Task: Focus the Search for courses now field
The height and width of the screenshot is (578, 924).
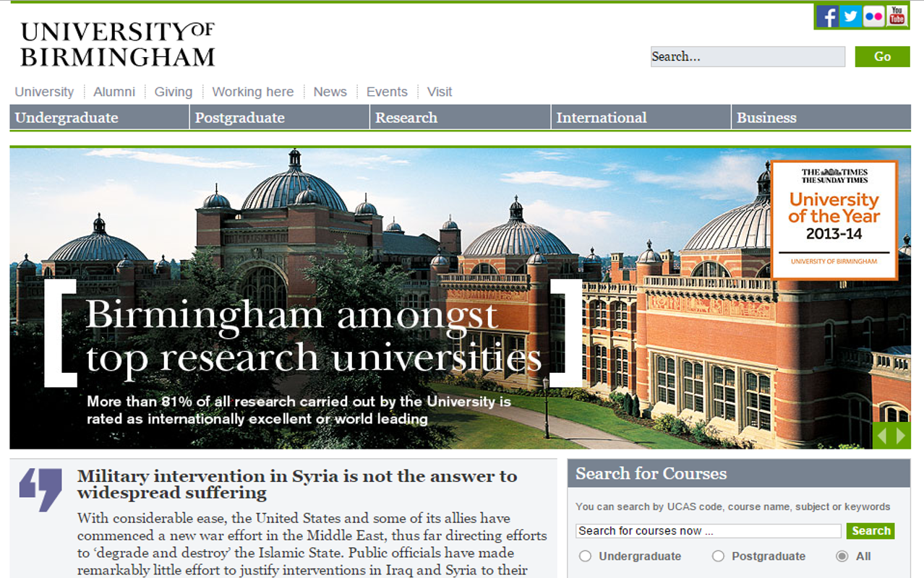Action: (709, 531)
